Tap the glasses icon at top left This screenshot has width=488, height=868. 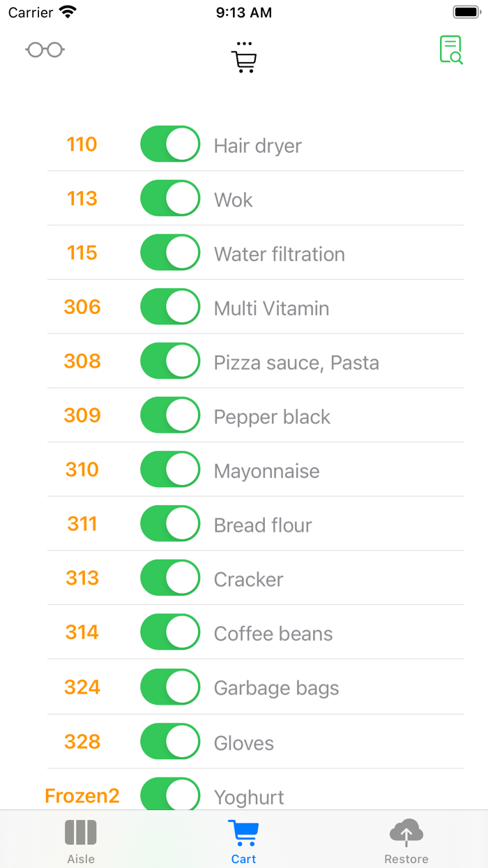pyautogui.click(x=45, y=50)
